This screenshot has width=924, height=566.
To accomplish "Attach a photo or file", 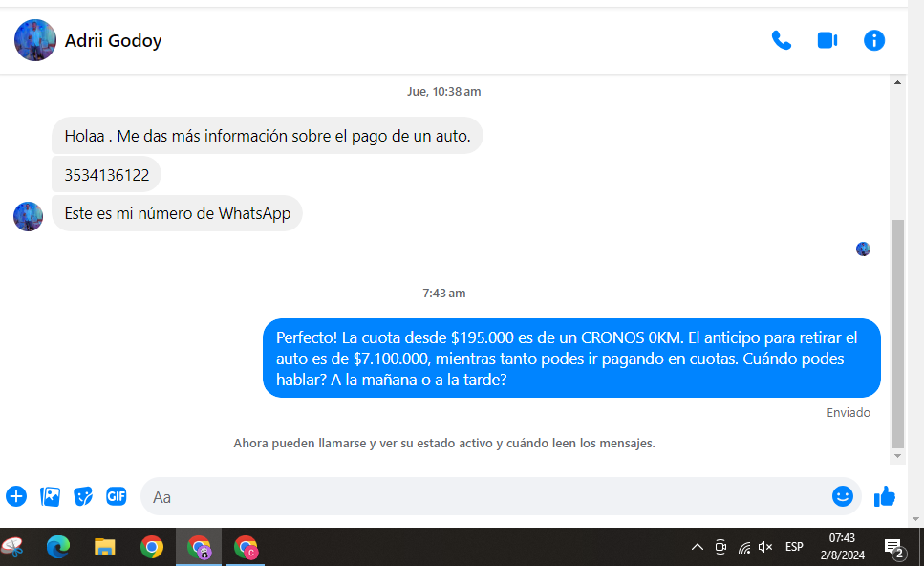I will tap(50, 496).
